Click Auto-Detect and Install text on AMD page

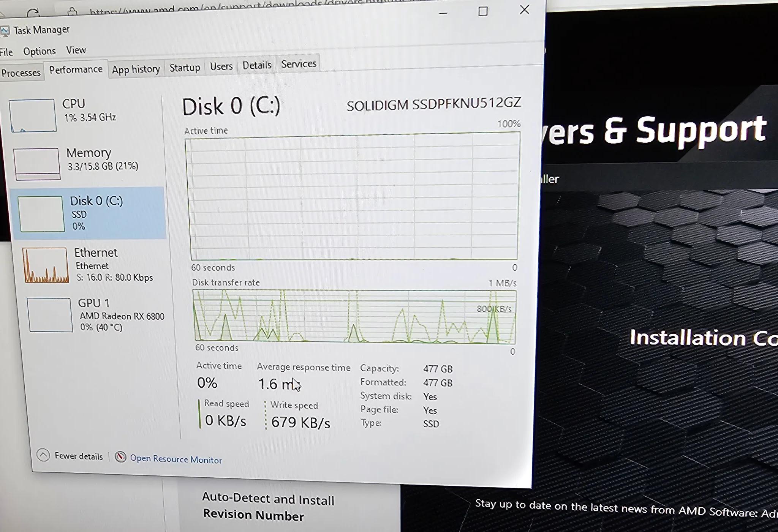click(268, 499)
